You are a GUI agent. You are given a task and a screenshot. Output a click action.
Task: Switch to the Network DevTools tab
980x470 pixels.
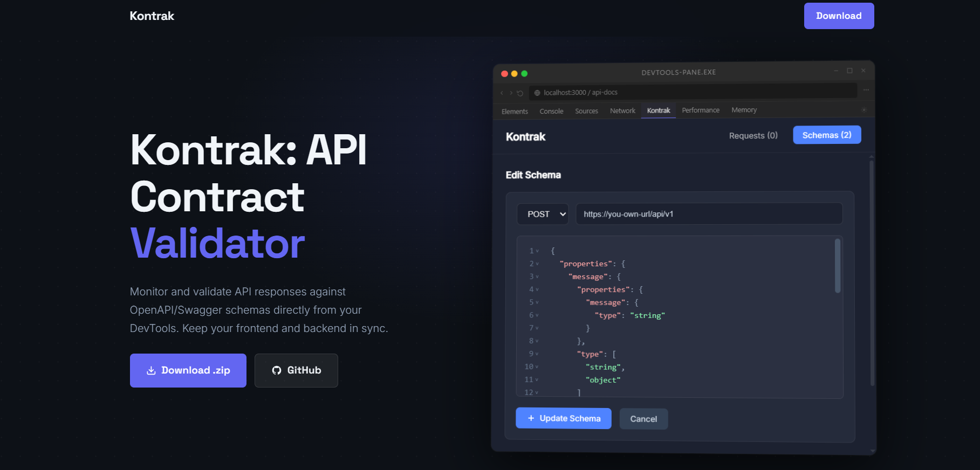[622, 110]
